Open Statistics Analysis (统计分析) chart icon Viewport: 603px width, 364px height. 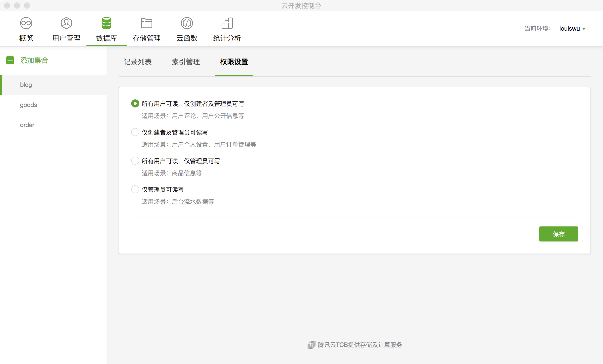(x=227, y=23)
